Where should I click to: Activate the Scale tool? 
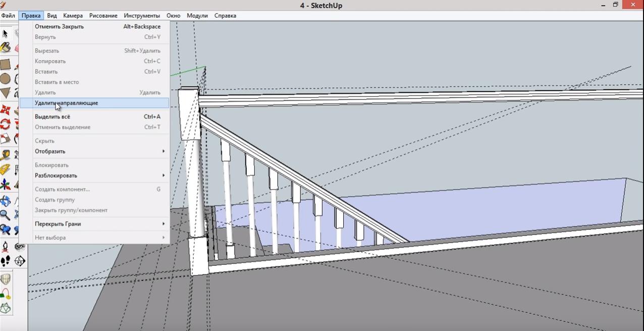(x=5, y=138)
